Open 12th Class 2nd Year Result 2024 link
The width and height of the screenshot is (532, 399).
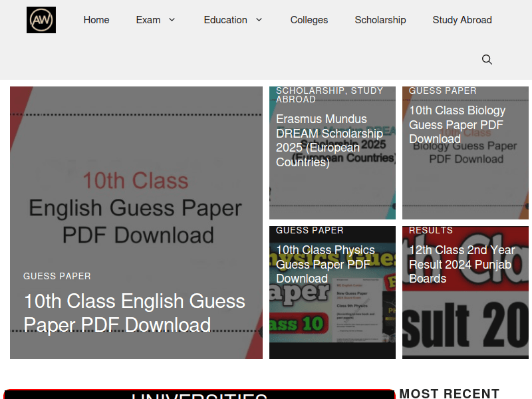click(x=462, y=264)
